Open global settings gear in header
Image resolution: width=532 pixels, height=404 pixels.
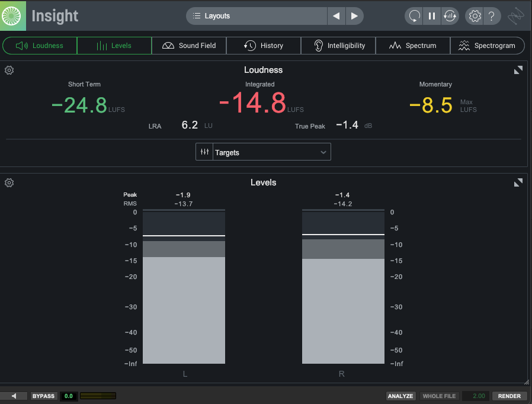475,16
